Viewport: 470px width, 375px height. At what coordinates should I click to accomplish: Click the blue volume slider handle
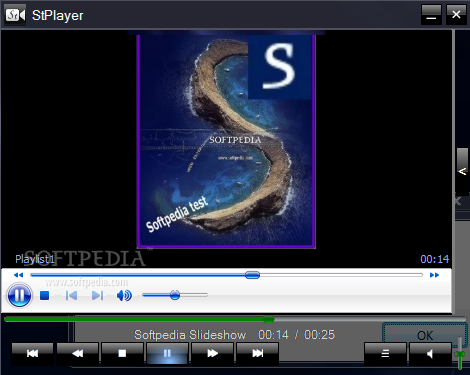[x=175, y=295]
